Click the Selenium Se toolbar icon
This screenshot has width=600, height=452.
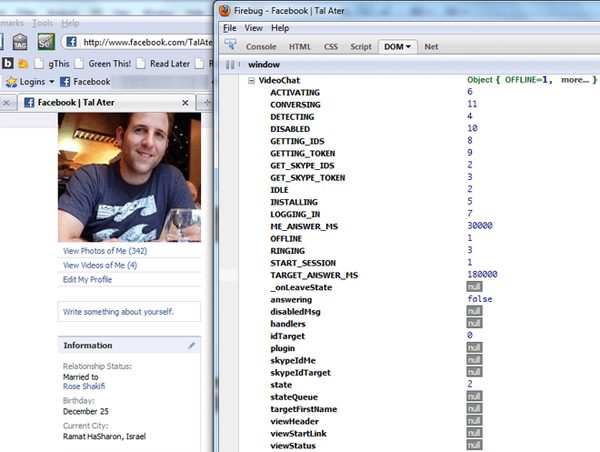click(x=45, y=42)
